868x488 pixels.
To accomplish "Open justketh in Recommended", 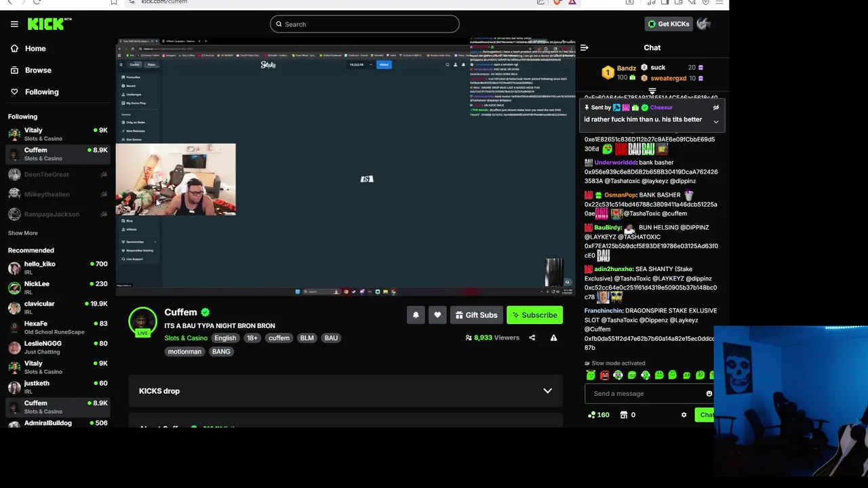I will [x=58, y=387].
